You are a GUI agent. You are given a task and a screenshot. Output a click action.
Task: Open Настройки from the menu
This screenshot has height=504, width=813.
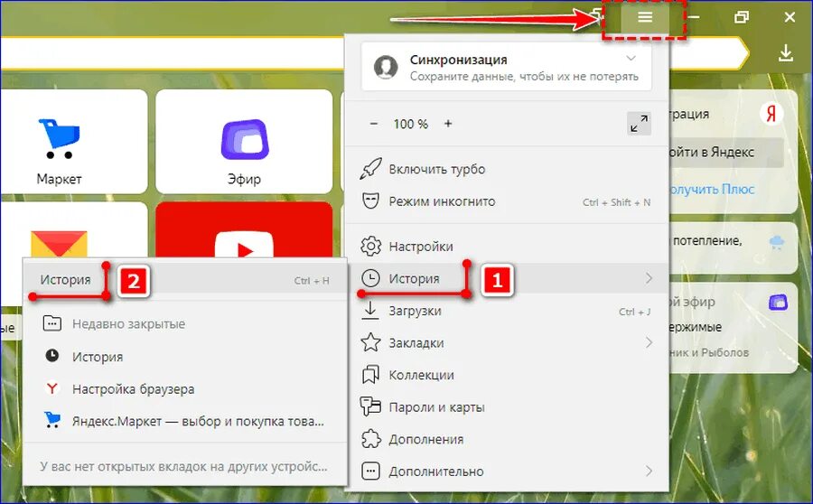point(506,247)
